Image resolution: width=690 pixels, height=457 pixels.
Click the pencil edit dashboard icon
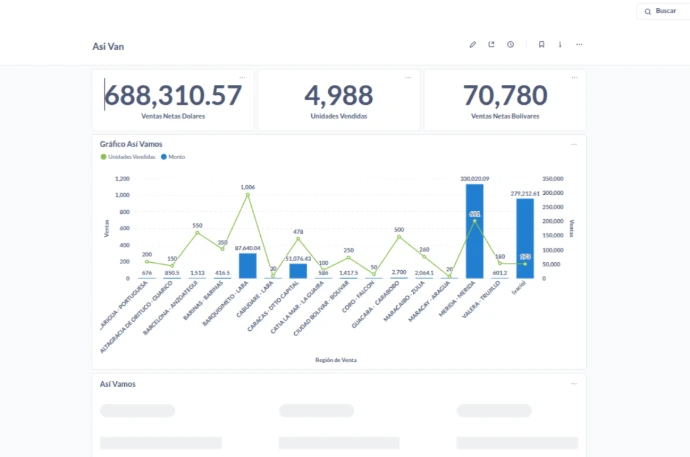(x=473, y=45)
